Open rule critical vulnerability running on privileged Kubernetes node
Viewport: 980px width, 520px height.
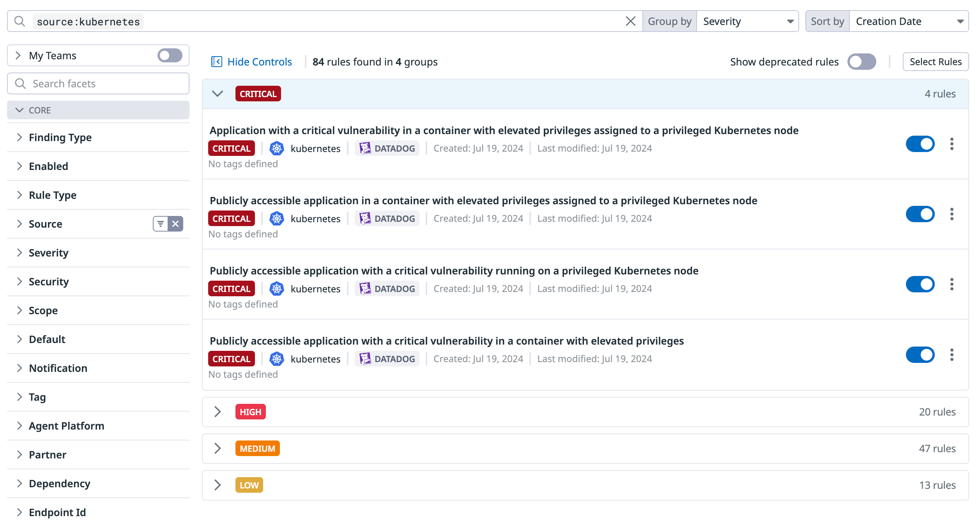pos(454,271)
